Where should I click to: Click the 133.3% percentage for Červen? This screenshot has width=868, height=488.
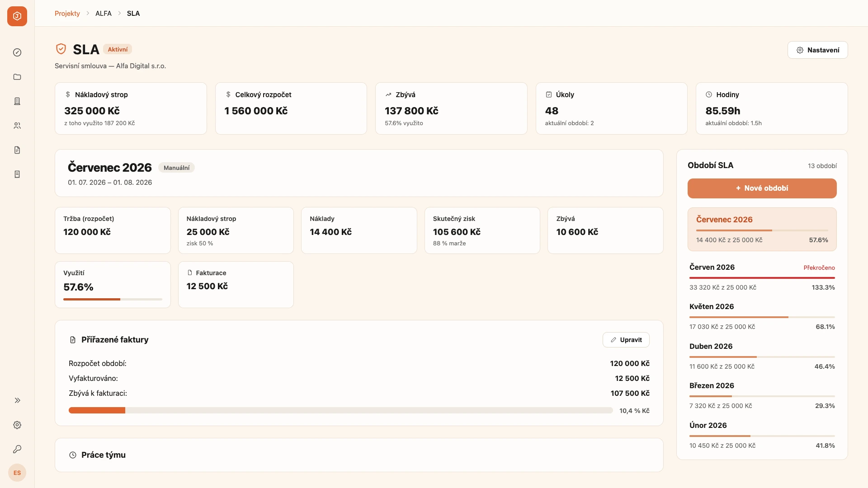point(823,287)
